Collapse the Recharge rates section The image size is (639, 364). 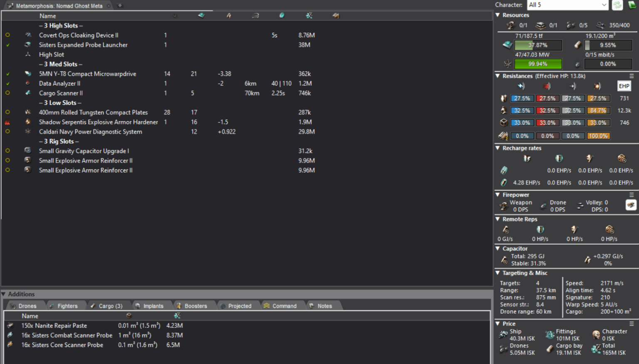pos(498,148)
